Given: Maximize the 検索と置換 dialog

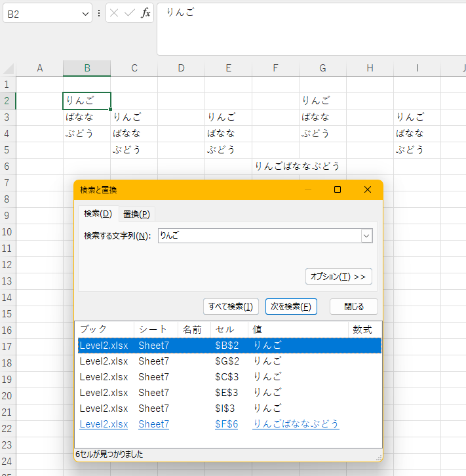Looking at the screenshot, I should coord(338,189).
